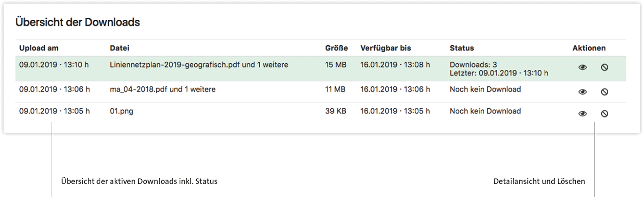Sort by the Upload am column header
This screenshot has height=198, width=644.
[39, 48]
